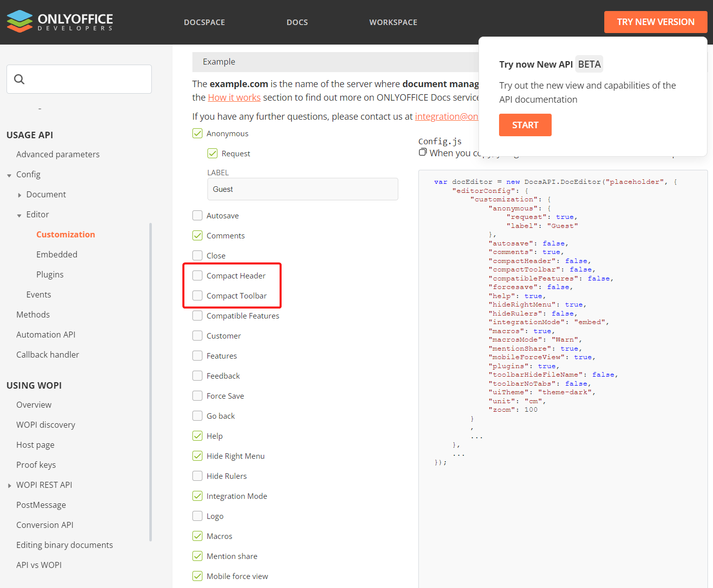713x588 pixels.
Task: Select Customization in the sidebar
Action: [66, 234]
